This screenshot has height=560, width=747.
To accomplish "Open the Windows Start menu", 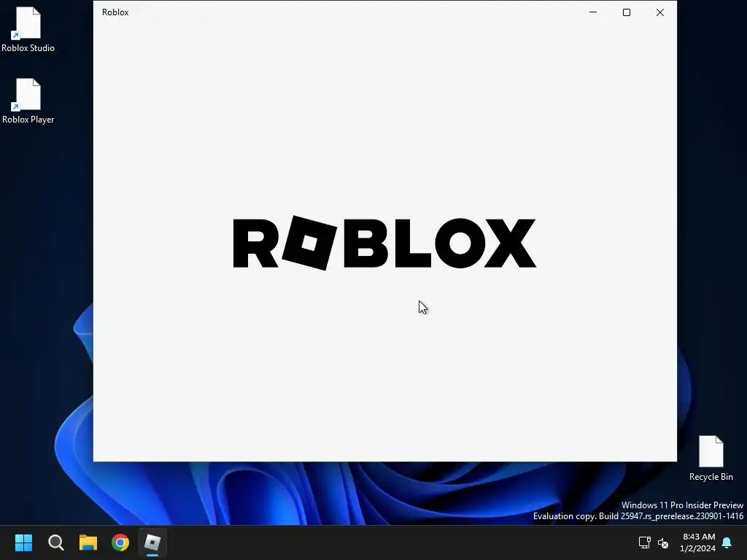I will 23,542.
